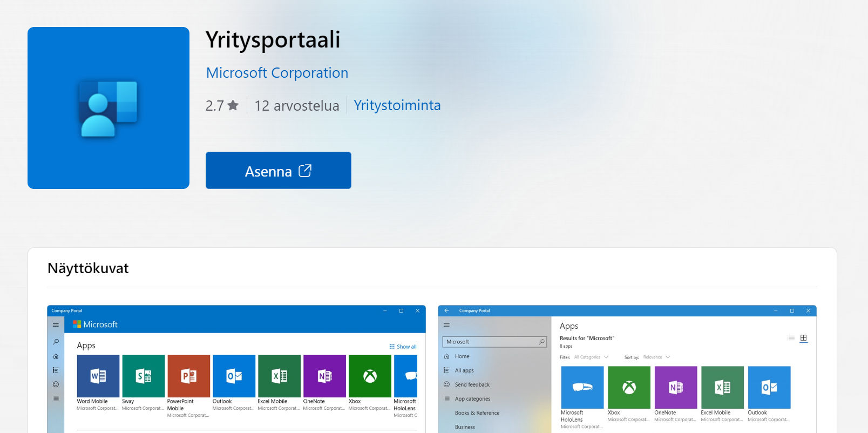
Task: Click All apps menu item in second screenshot
Action: tap(464, 370)
